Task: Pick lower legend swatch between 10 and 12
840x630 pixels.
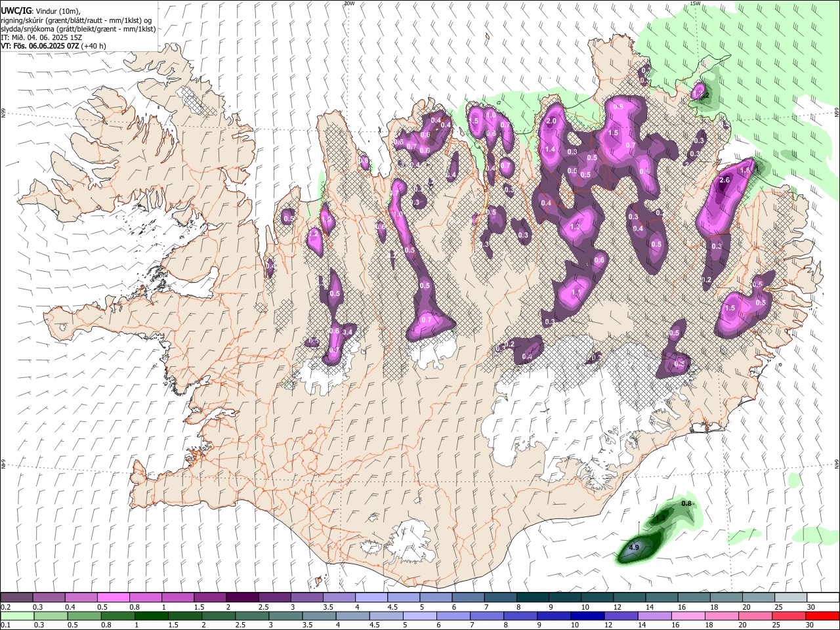Action: click(x=588, y=616)
